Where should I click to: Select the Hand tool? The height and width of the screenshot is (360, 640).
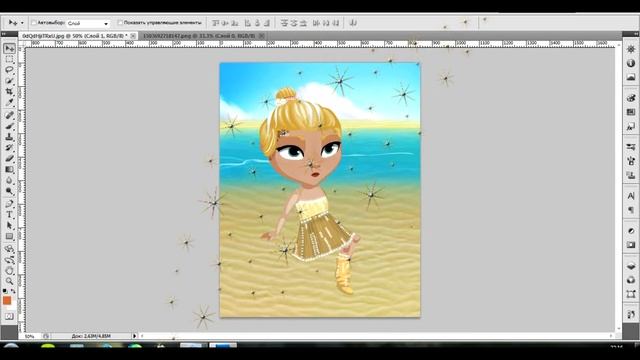click(x=9, y=270)
